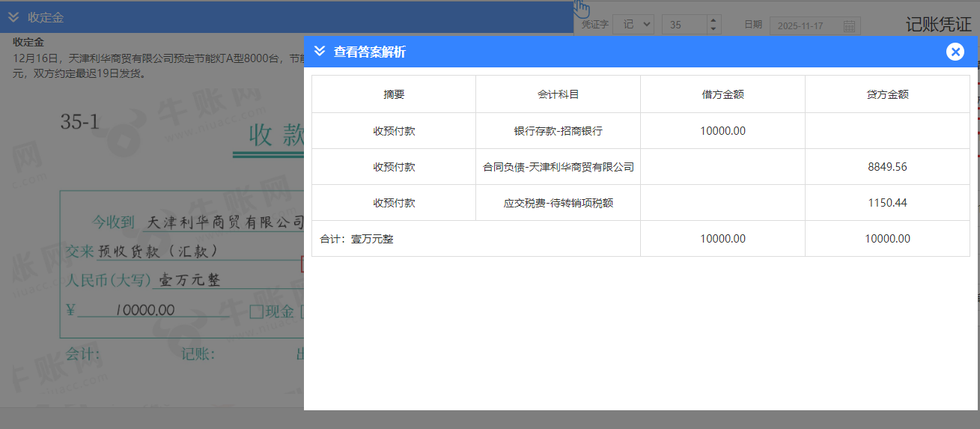Click the voucher number field showing 35

click(684, 25)
